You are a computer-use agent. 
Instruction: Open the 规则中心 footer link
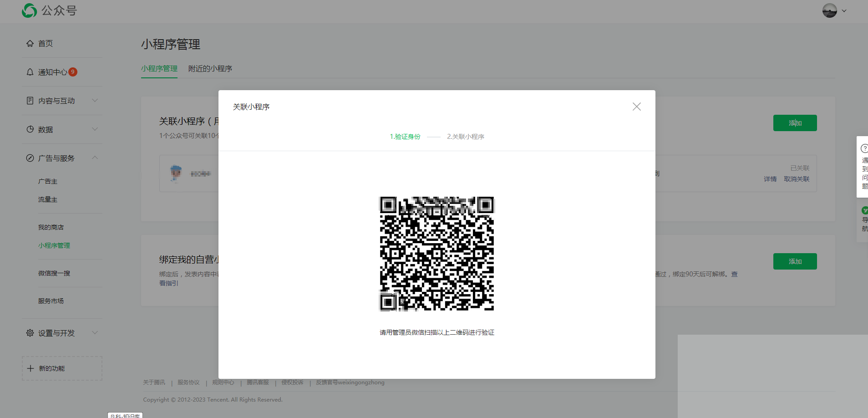[223, 382]
